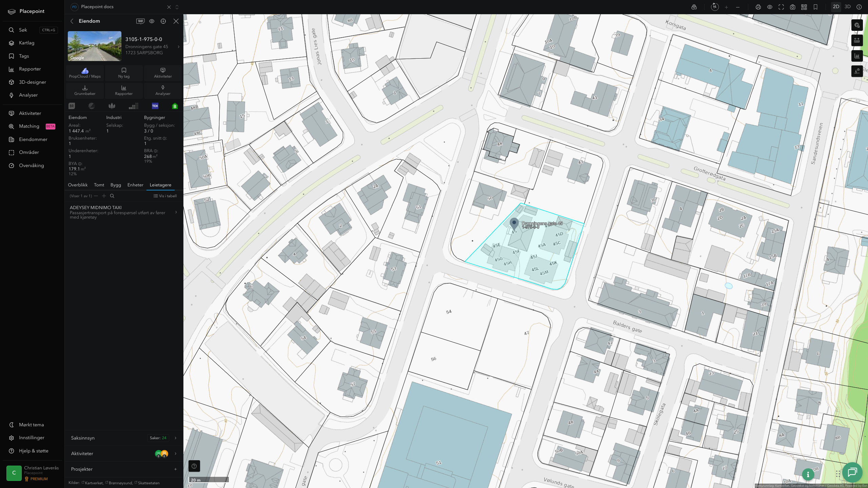The height and width of the screenshot is (488, 868).
Task: Search tenants with magnifier icon
Action: point(112,196)
